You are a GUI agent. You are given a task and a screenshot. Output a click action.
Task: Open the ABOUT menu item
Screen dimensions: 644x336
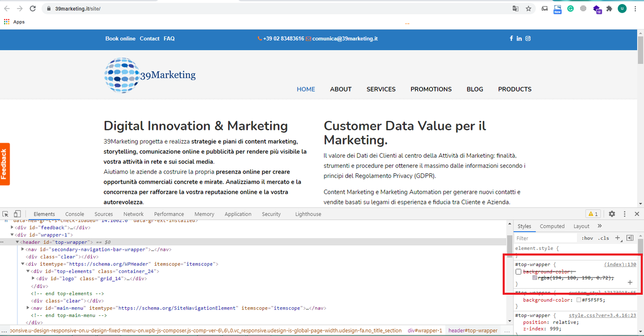(341, 89)
